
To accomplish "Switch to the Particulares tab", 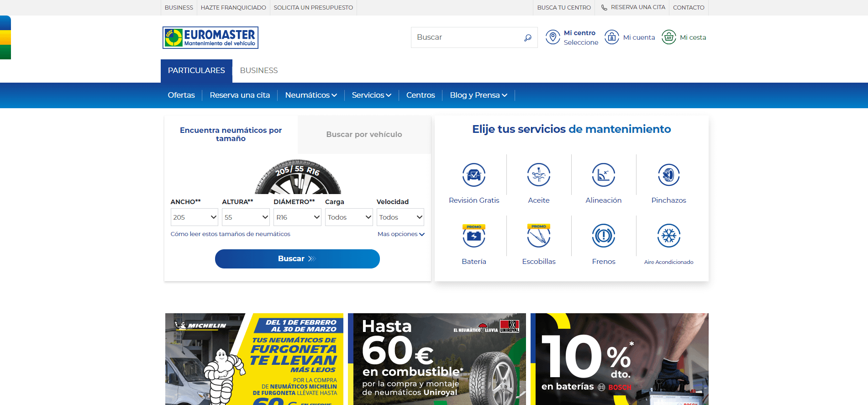I will coord(196,71).
